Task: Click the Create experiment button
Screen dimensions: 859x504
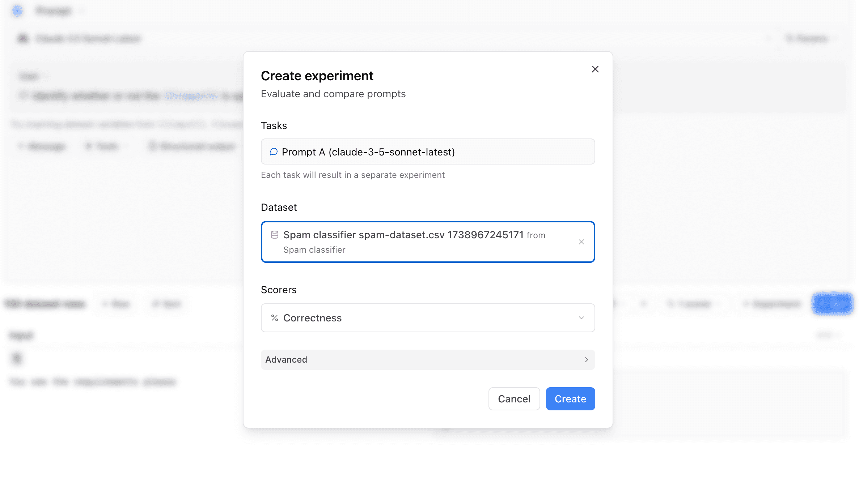Action: click(x=570, y=399)
